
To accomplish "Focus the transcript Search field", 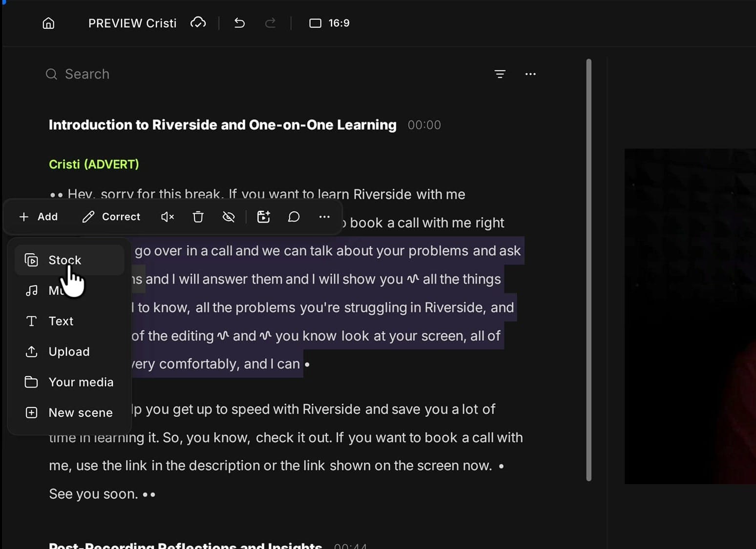I will pos(264,74).
